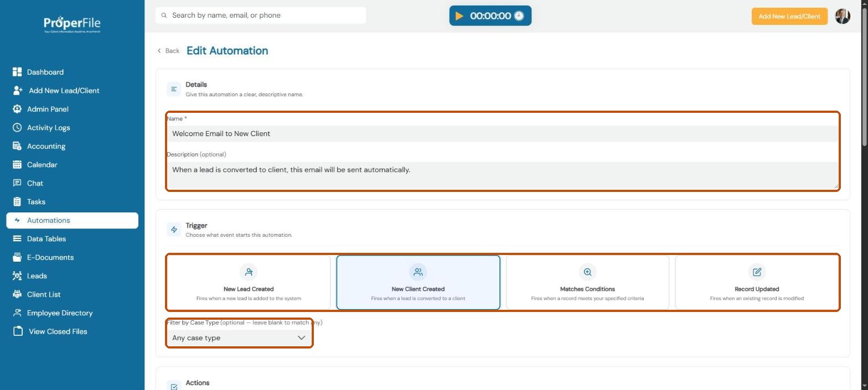Click the ProperFile logo

coord(72,24)
